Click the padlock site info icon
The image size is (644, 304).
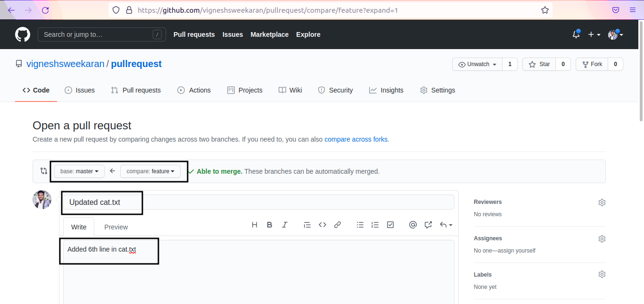[x=129, y=10]
